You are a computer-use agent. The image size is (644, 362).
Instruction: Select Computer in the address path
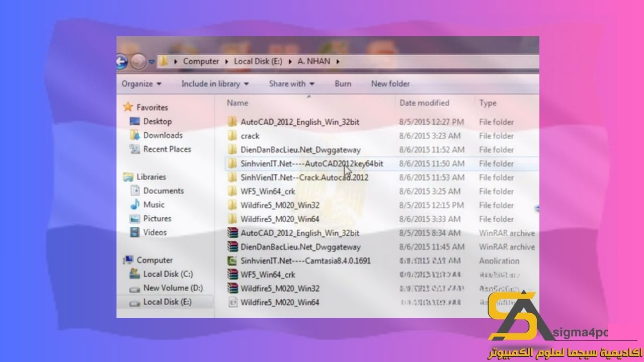click(201, 61)
